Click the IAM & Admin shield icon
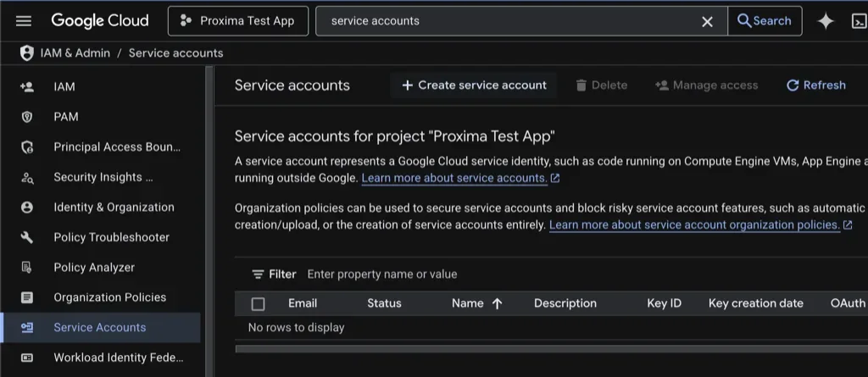The height and width of the screenshot is (377, 868). pyautogui.click(x=26, y=53)
